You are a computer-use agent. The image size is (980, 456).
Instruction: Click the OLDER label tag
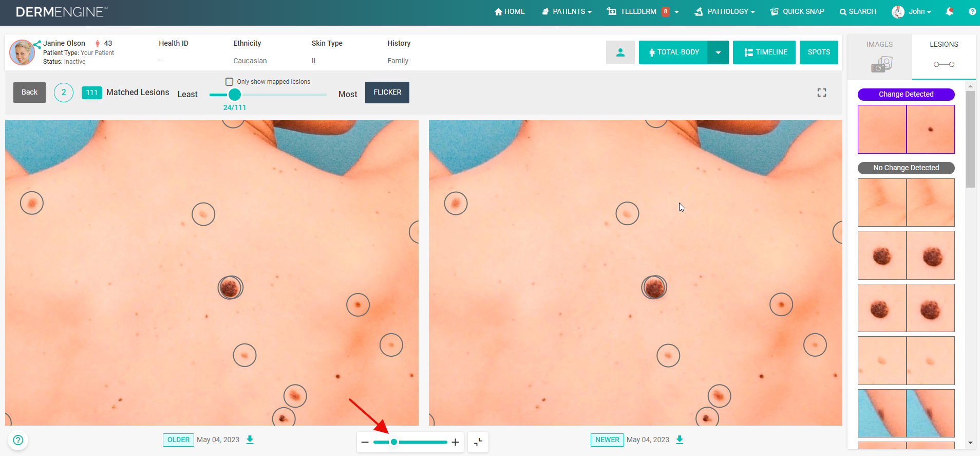[178, 440]
